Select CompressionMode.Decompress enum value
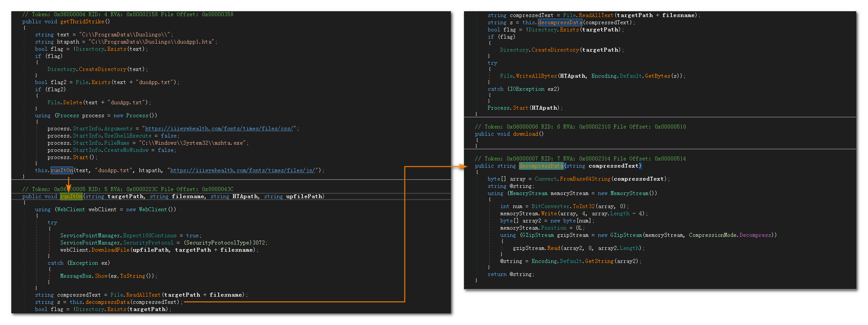868x325 pixels. pyautogui.click(x=730, y=235)
